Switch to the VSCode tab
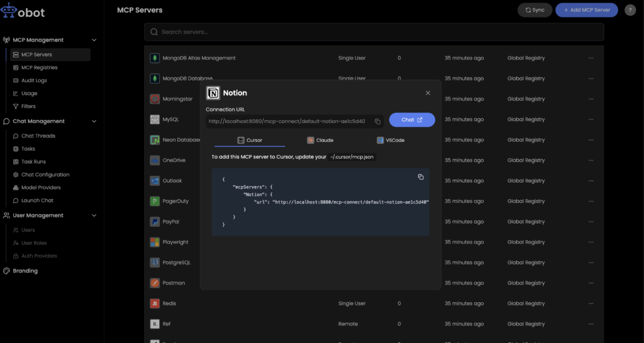The width and height of the screenshot is (644, 343). coord(391,140)
